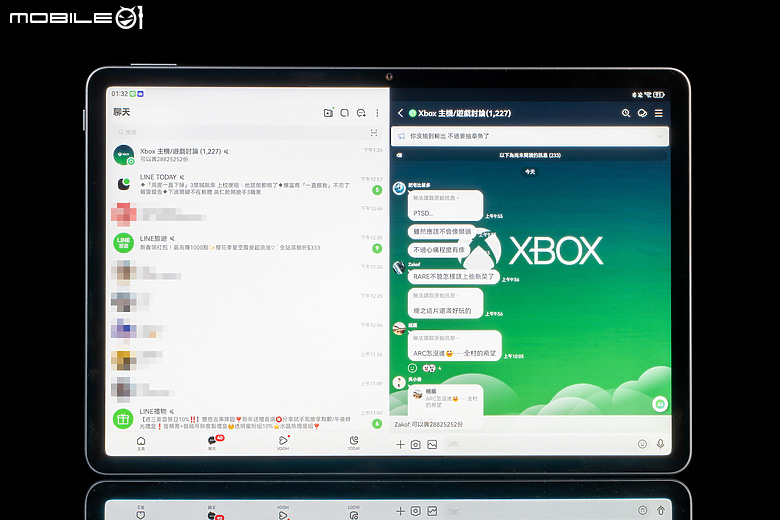Tap the green unread badge on LINE TODAY row
The image size is (780, 520).
click(x=377, y=190)
